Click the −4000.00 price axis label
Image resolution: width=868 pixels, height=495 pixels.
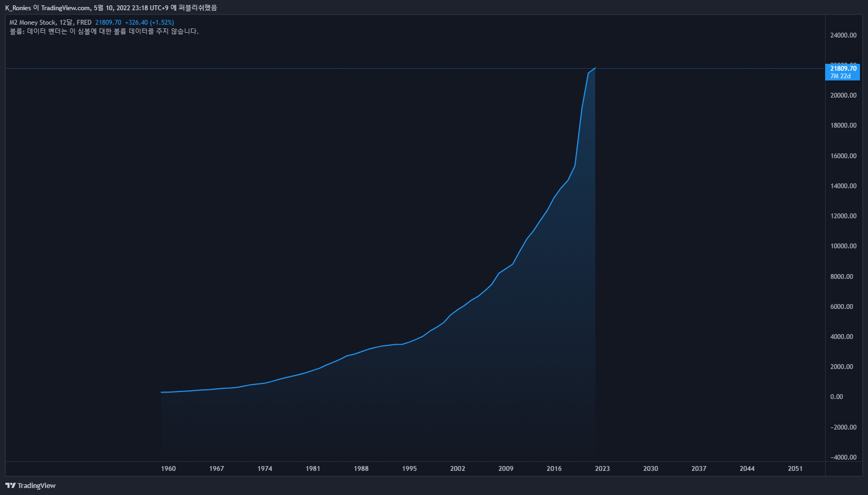click(843, 457)
